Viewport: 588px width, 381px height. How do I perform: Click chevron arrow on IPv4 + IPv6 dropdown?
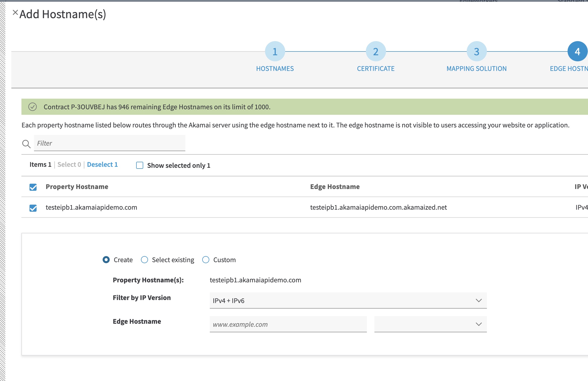pyautogui.click(x=479, y=301)
